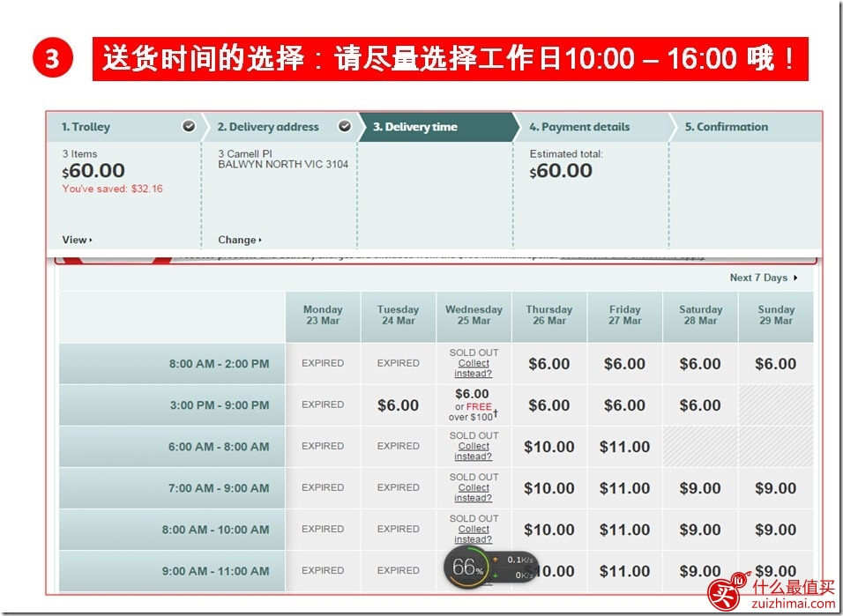Screen dimensions: 843x616
Task: Click the Thursday 26 Mar column header
Action: click(x=548, y=315)
